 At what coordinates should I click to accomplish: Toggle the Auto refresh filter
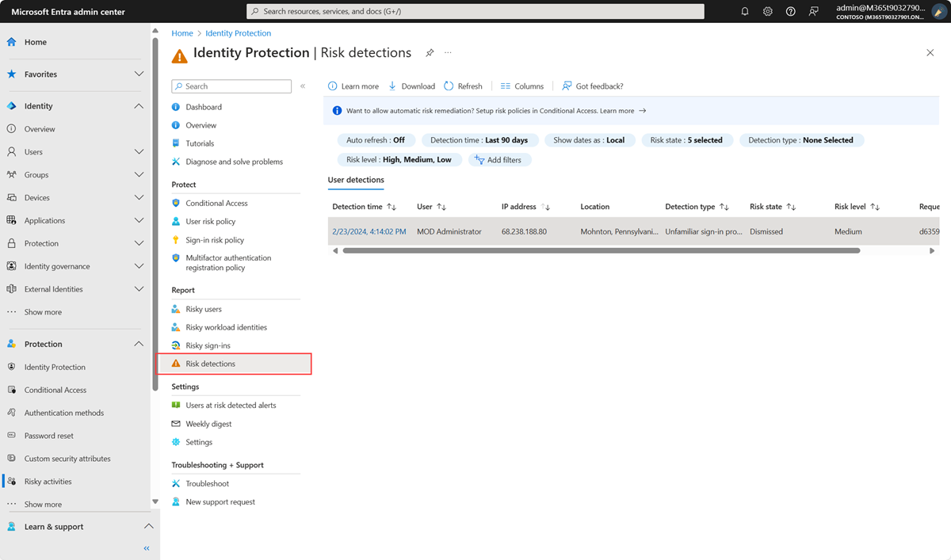[x=376, y=140]
